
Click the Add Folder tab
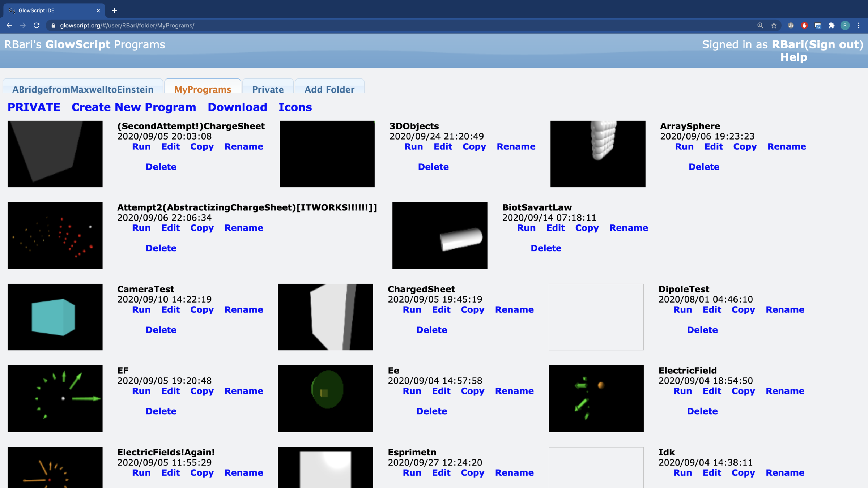[329, 89]
